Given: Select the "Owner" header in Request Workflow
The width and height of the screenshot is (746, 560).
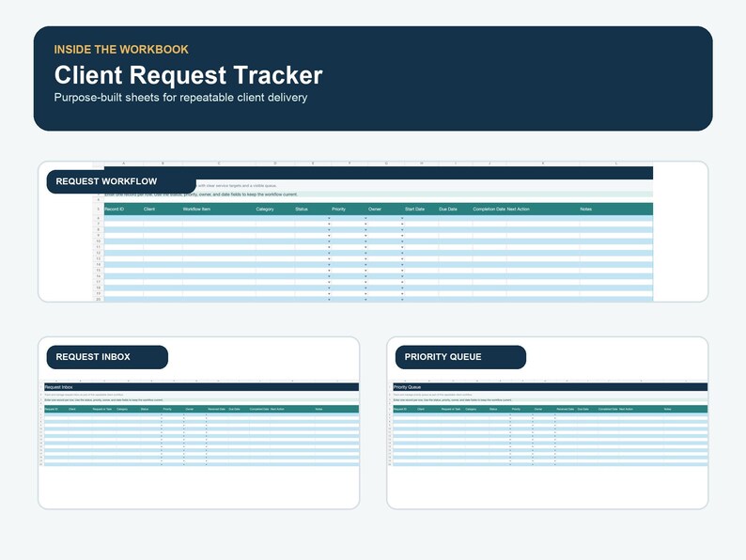Looking at the screenshot, I should [375, 209].
